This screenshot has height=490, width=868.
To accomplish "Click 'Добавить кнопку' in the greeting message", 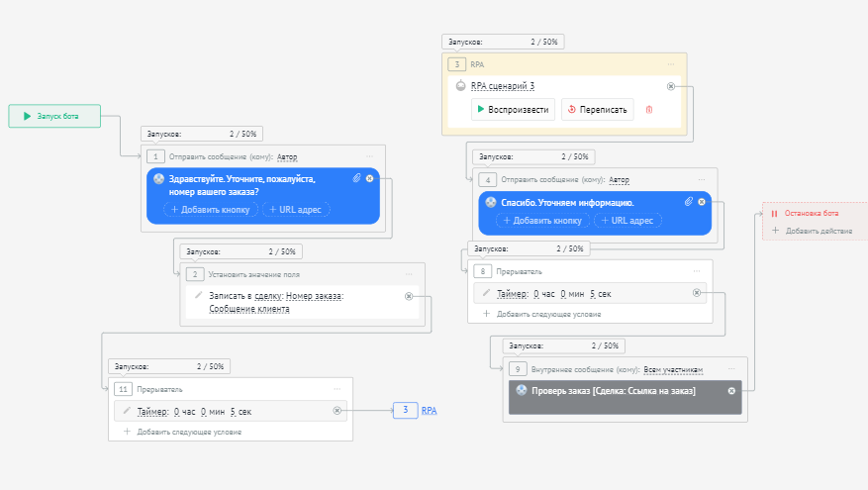I will (x=210, y=210).
